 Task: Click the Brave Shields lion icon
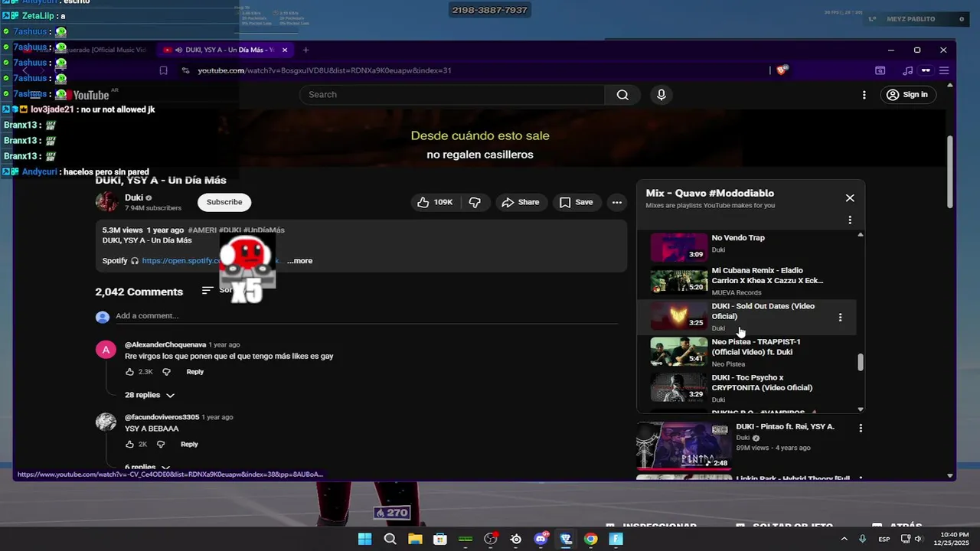[x=782, y=70]
